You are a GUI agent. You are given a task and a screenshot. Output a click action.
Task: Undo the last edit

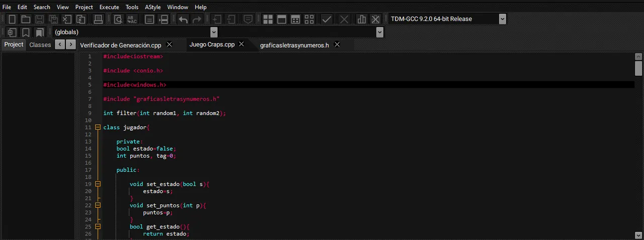(184, 19)
